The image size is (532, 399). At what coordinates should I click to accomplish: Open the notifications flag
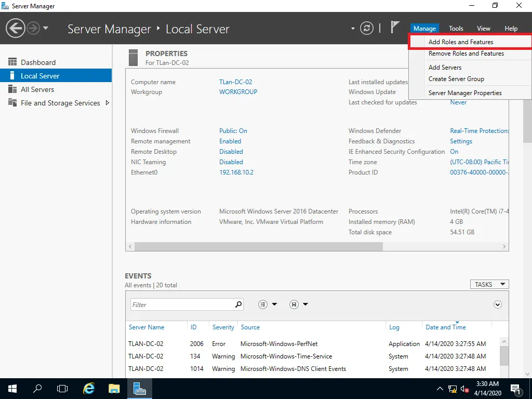[394, 27]
